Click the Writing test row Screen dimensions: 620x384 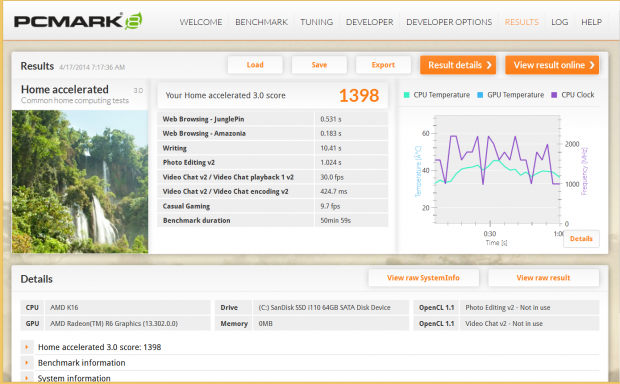tap(272, 148)
